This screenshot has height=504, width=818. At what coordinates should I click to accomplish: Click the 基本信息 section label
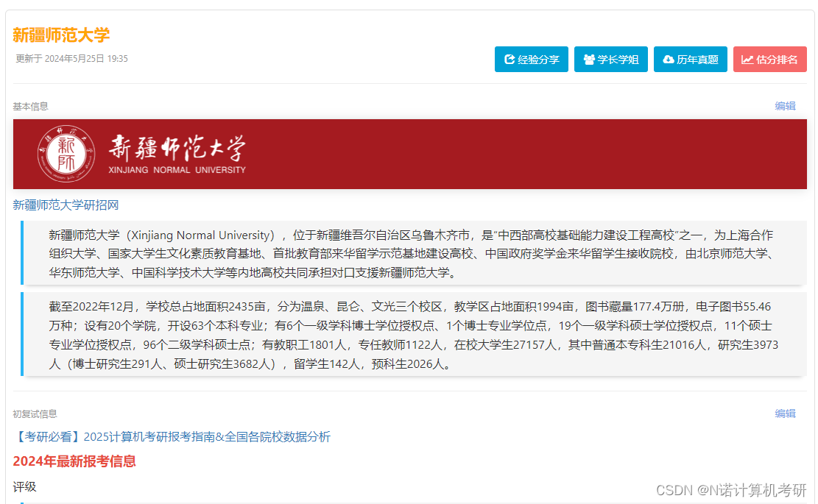[x=30, y=107]
